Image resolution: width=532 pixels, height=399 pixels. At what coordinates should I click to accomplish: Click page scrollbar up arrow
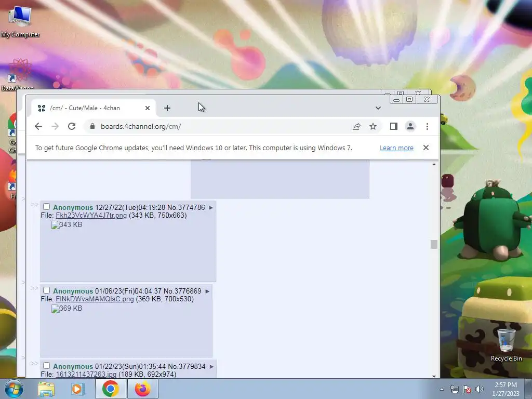(x=434, y=164)
